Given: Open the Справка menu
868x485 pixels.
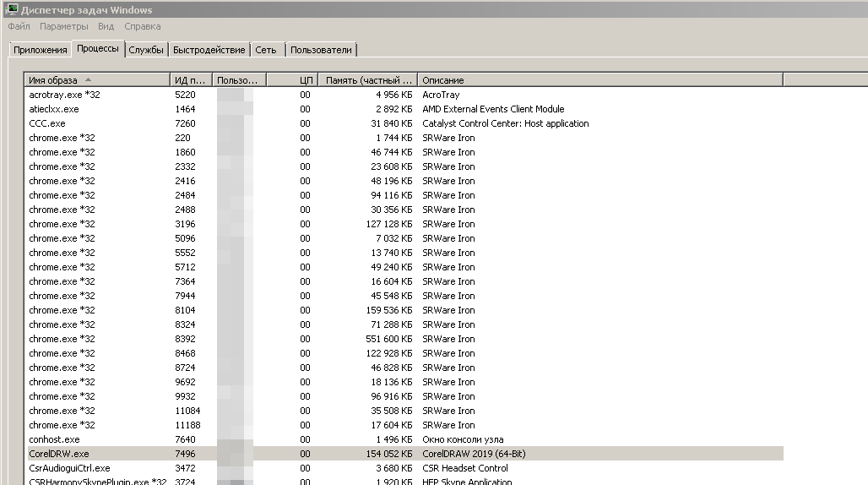Looking at the screenshot, I should click(x=142, y=26).
